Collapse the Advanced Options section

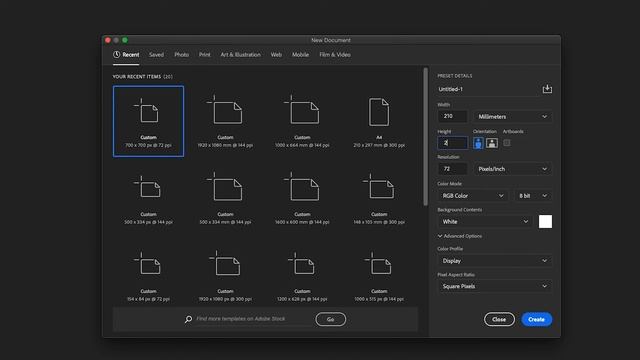click(x=460, y=236)
